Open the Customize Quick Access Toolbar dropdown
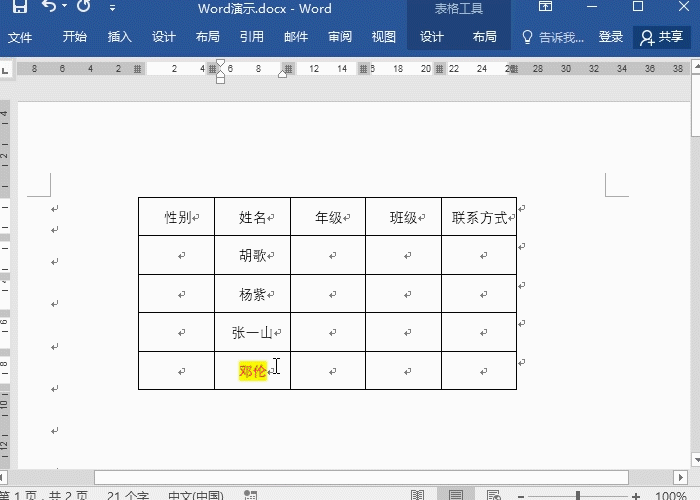Screen dimensions: 700x500 pyautogui.click(x=112, y=8)
